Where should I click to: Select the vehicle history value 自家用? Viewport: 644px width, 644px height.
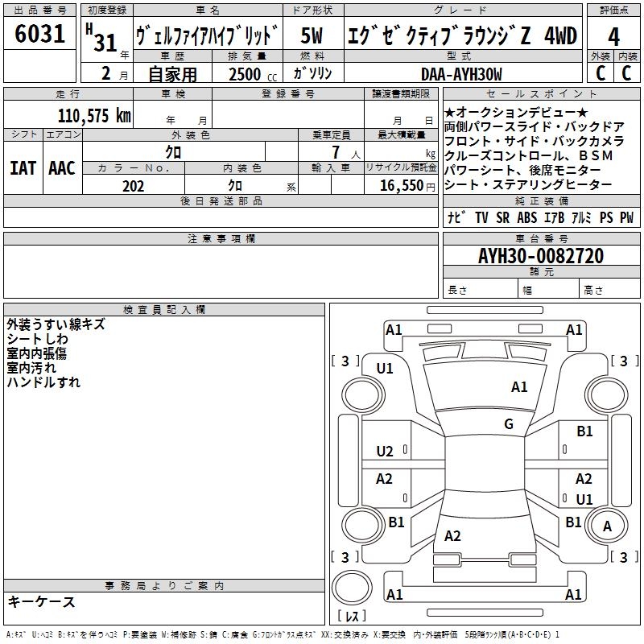[x=172, y=74]
